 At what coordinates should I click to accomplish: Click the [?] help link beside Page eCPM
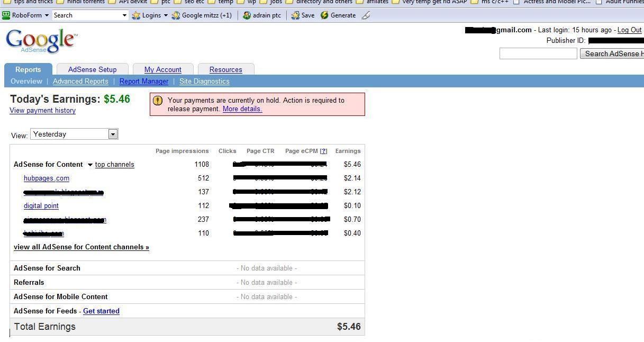click(x=323, y=151)
